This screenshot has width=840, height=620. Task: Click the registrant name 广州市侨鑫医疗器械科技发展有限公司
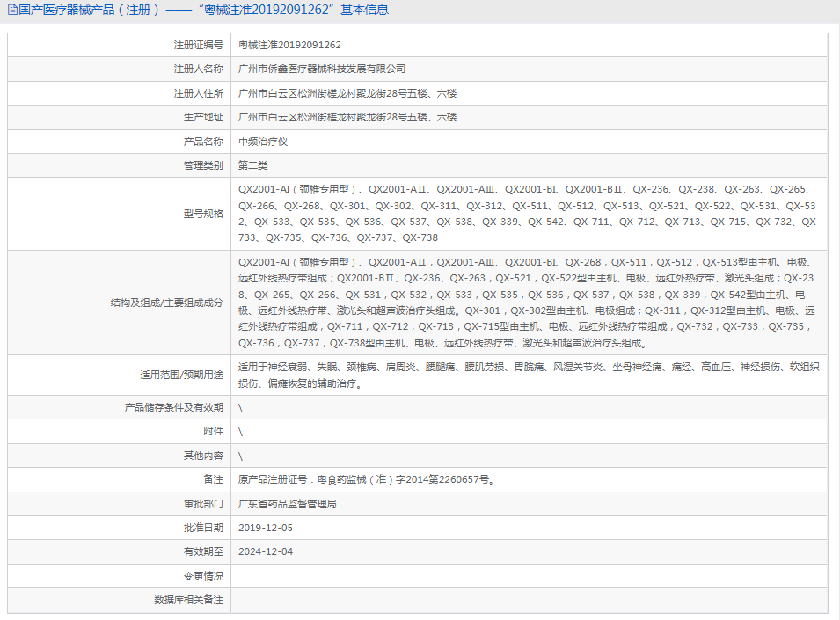click(322, 69)
